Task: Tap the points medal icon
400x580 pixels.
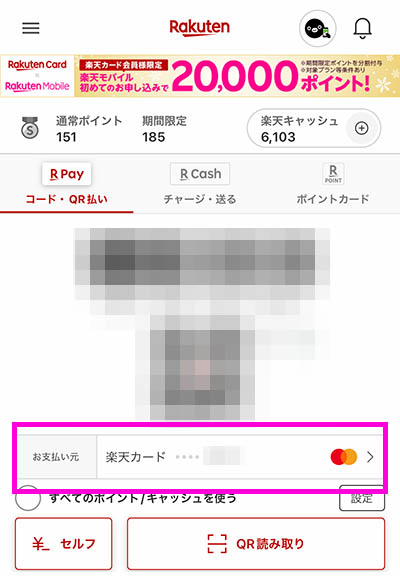Action: click(30, 128)
